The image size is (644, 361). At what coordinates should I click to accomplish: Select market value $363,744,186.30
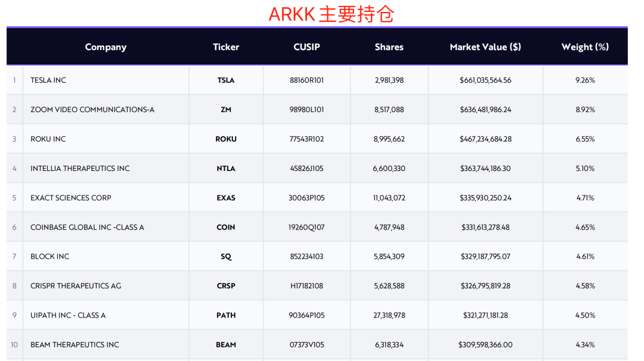point(485,169)
